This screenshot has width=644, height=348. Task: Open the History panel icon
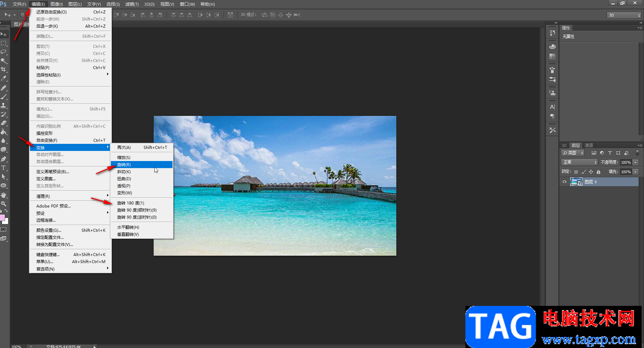point(552,33)
